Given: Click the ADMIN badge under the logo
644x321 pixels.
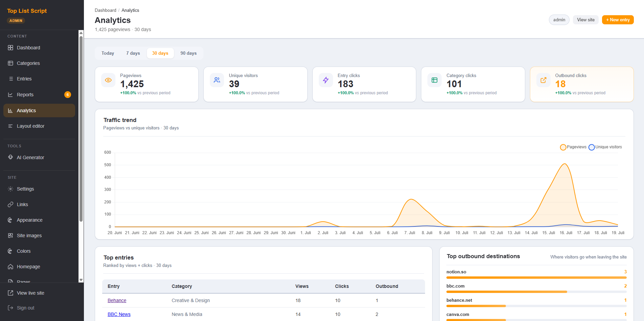Looking at the screenshot, I should [16, 21].
